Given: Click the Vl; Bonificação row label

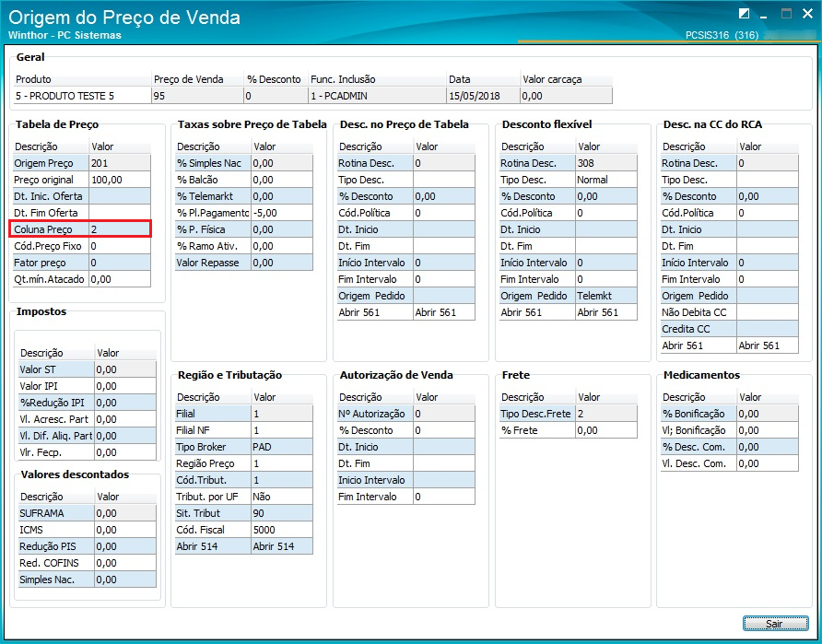Looking at the screenshot, I should 699,430.
